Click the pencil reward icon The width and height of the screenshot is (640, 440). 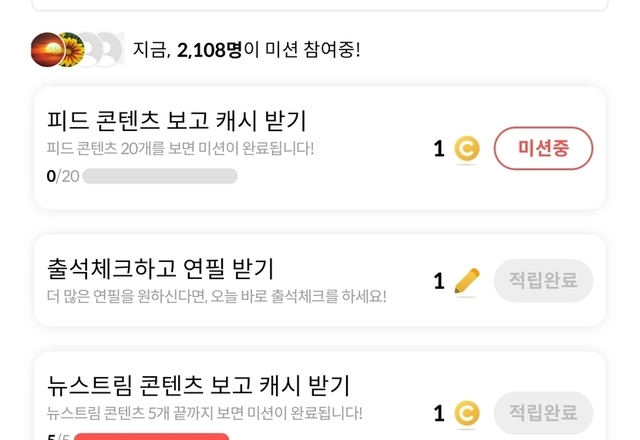coord(466,281)
